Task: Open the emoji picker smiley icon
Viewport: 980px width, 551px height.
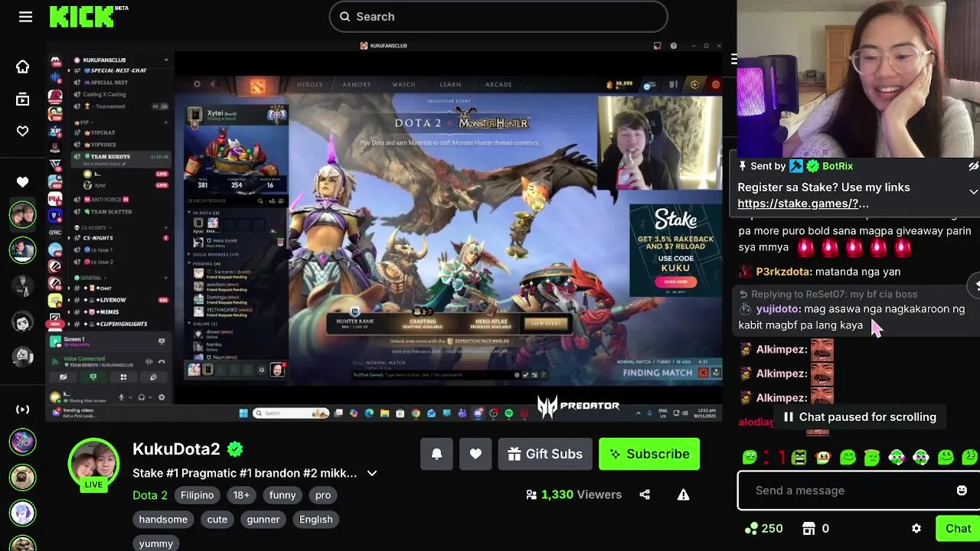Action: click(x=962, y=491)
